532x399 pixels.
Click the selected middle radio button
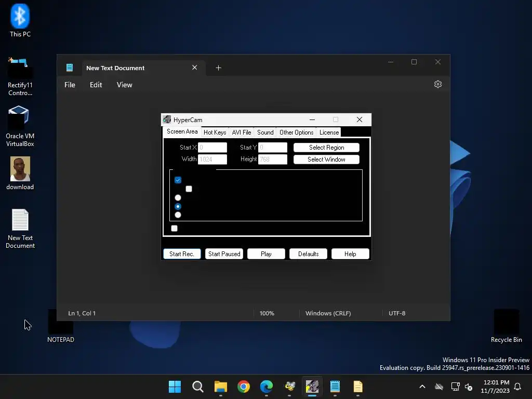click(x=178, y=206)
